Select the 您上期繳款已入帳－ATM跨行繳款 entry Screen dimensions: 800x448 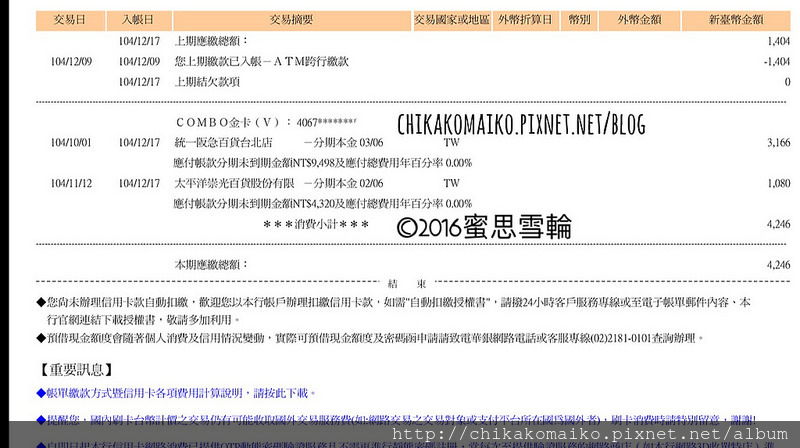[x=261, y=61]
